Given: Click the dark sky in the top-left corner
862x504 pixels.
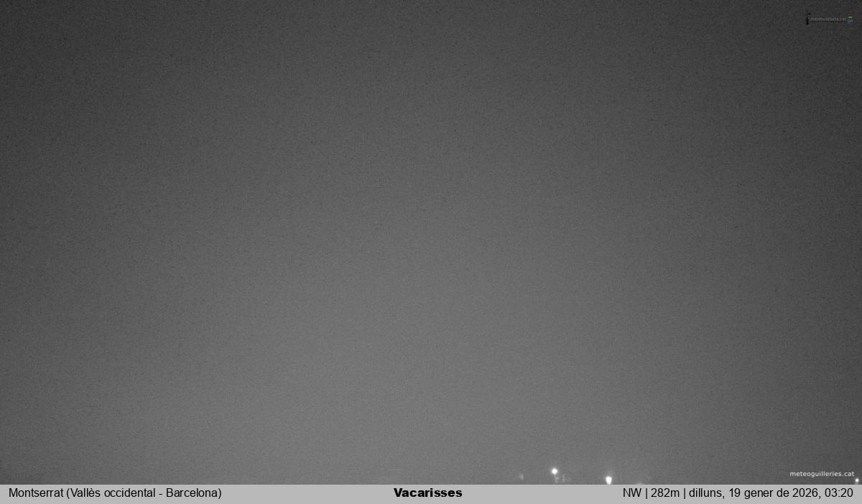Looking at the screenshot, I should tap(29, 22).
